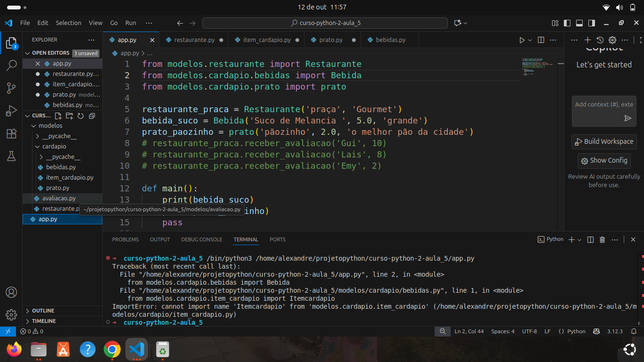Open the Selection menu

click(x=68, y=23)
